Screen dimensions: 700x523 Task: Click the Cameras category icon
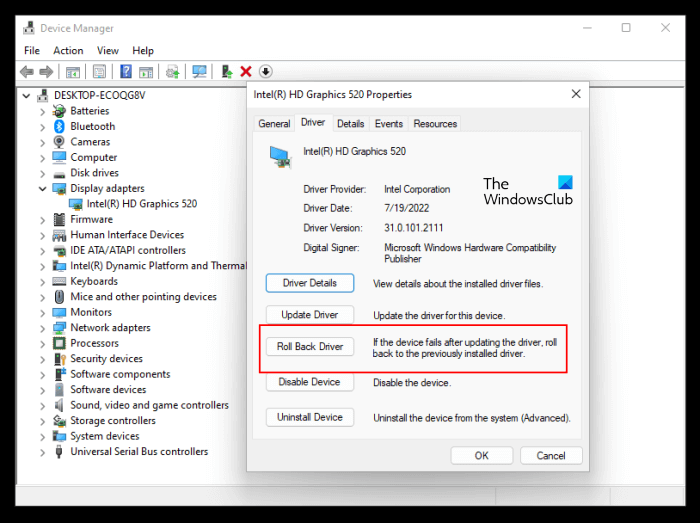59,141
